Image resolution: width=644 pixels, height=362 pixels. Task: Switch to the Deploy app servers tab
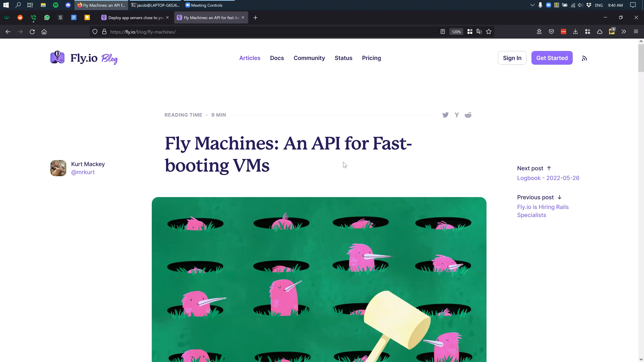[132, 17]
